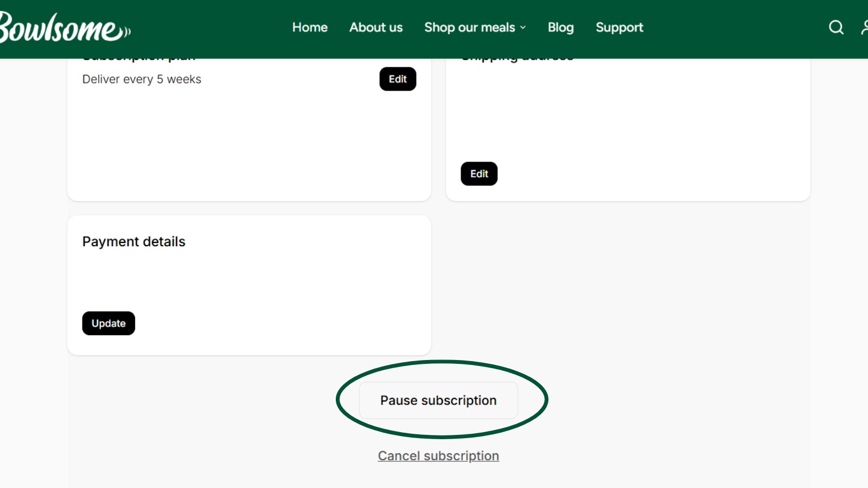
Task: Follow the Cancel subscription link
Action: (438, 456)
